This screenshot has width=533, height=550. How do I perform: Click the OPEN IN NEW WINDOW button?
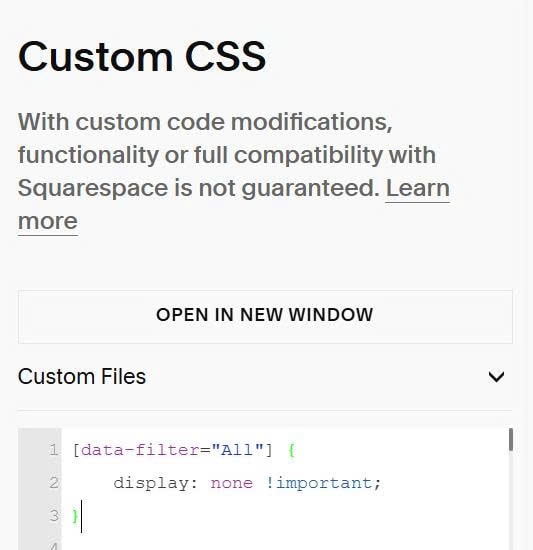[x=265, y=316]
